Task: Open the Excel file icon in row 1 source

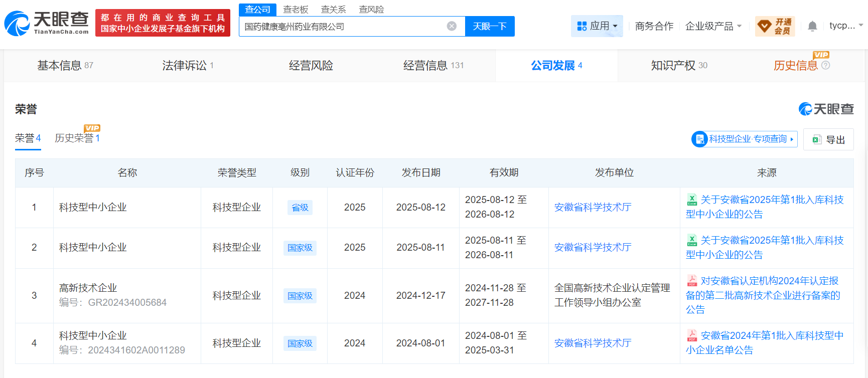Action: (x=692, y=200)
